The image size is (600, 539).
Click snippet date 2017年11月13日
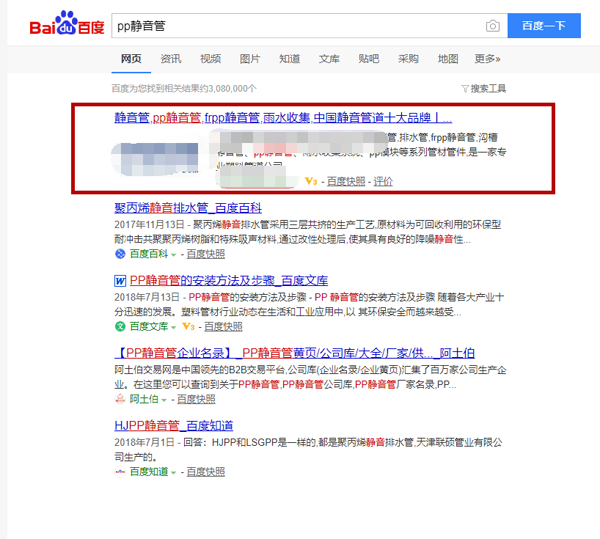150,225
